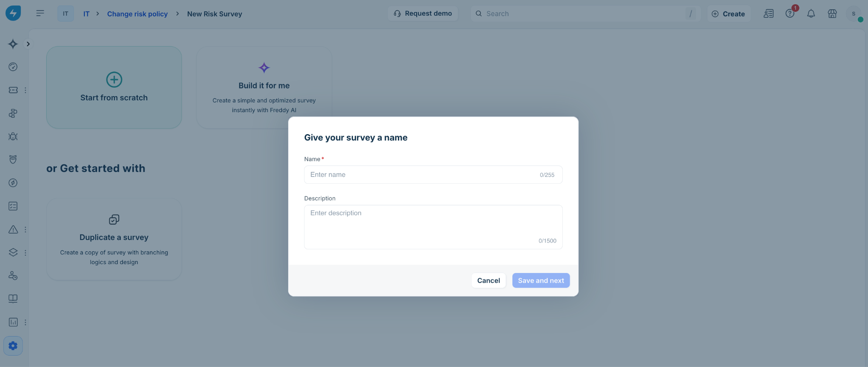Viewport: 868px width, 367px height.
Task: Toggle the hamburger navigation menu
Action: click(x=40, y=14)
